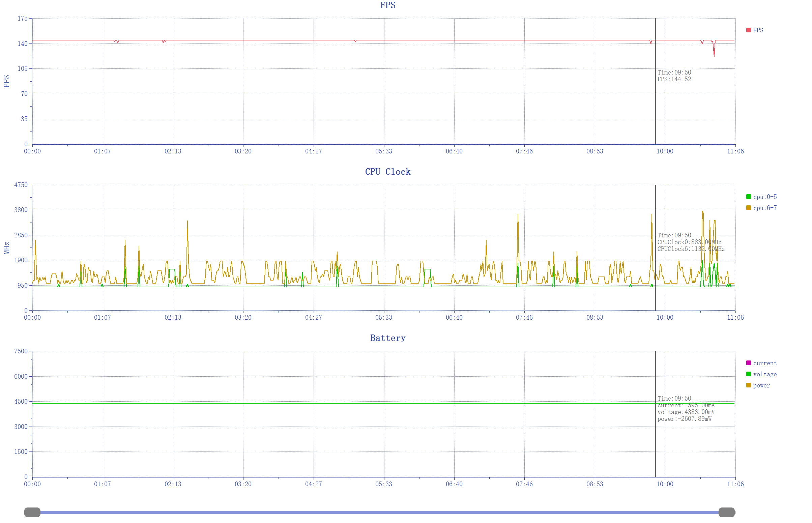Click the 05:33 label on FPS x-axis
This screenshot has width=812, height=523.
point(383,151)
